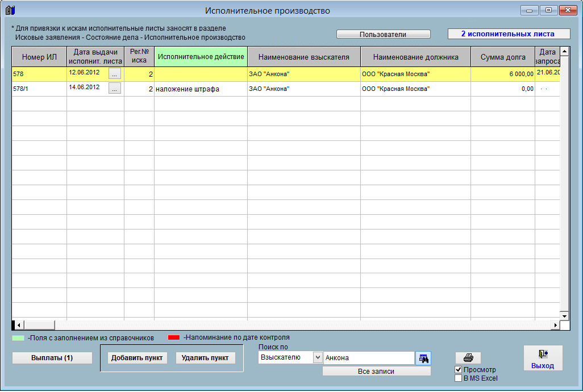
Task: Click the date cell 14.06.2012
Action: [x=88, y=87]
